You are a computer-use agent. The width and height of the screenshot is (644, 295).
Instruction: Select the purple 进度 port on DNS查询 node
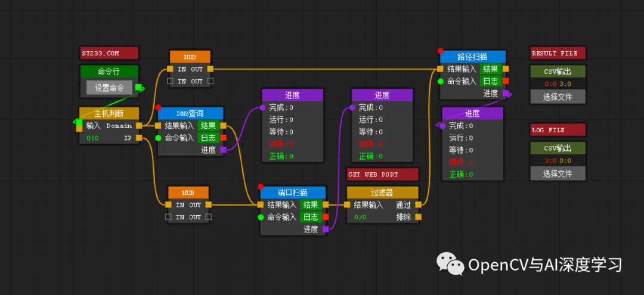coord(223,150)
